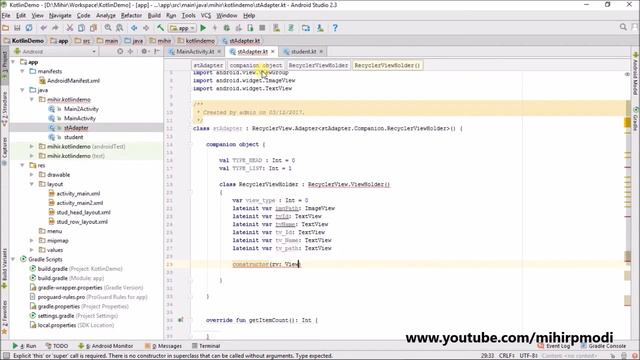Viewport: 640px width, 360px height.
Task: Toggle the 2: Favorites side panel
Action: click(x=4, y=318)
